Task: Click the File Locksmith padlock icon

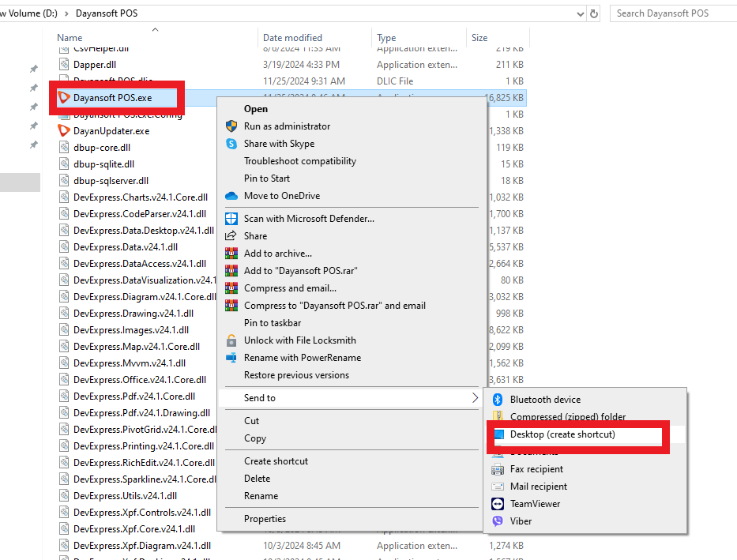Action: pos(231,340)
